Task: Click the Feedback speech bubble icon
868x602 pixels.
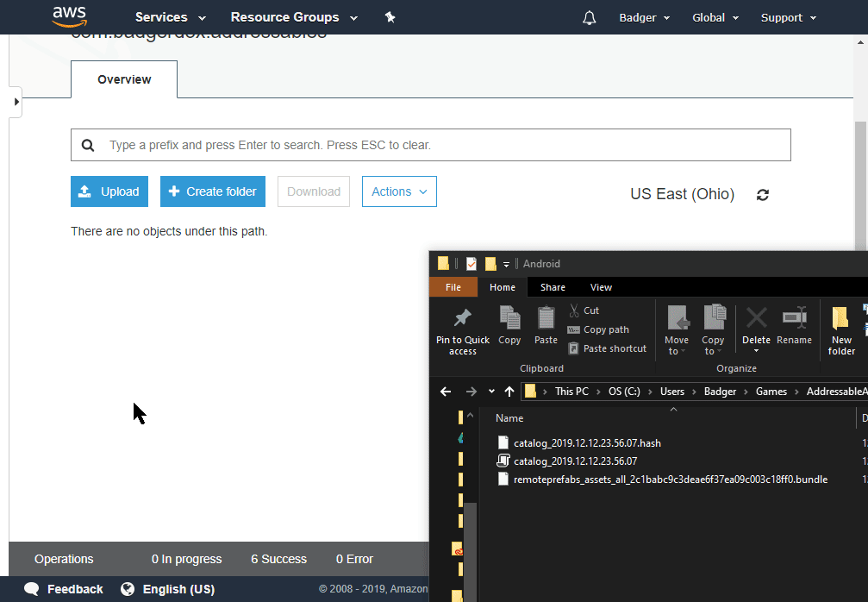Action: coord(32,589)
